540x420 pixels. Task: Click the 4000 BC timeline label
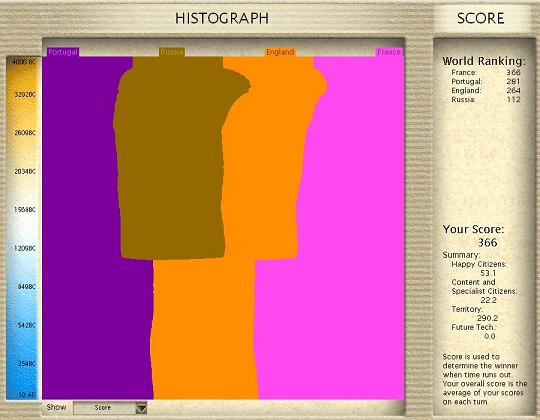click(x=24, y=62)
